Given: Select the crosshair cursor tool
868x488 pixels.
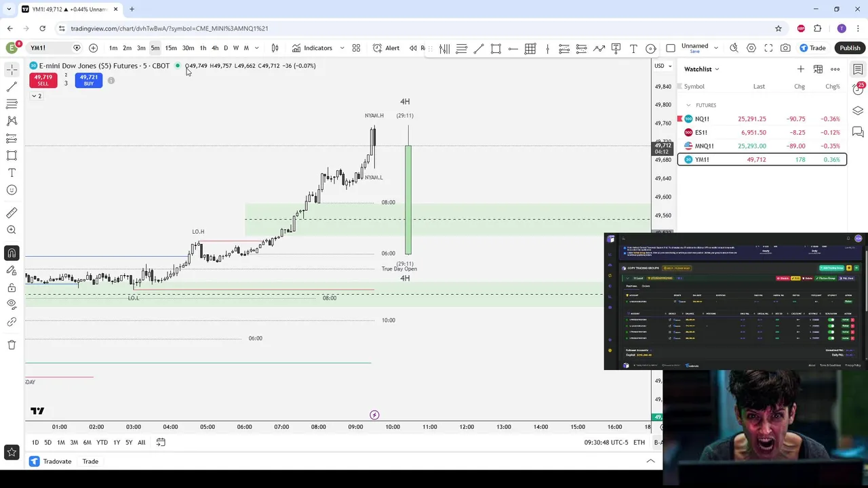Looking at the screenshot, I should point(12,69).
